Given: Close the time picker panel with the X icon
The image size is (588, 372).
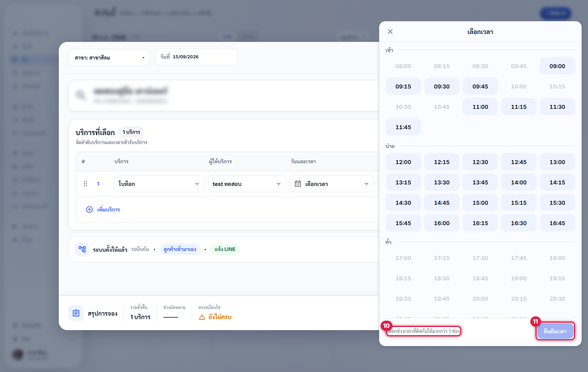Looking at the screenshot, I should [390, 32].
